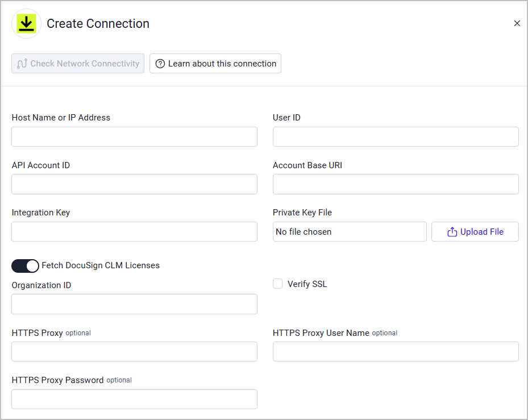Click into the API Account ID field
This screenshot has width=528, height=420.
[x=134, y=184]
